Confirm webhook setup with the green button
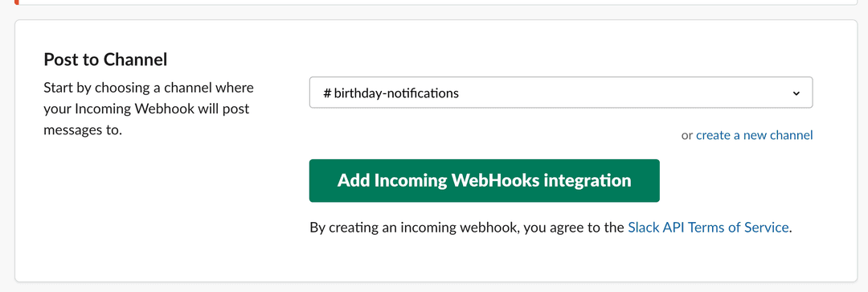868x292 pixels. [485, 181]
